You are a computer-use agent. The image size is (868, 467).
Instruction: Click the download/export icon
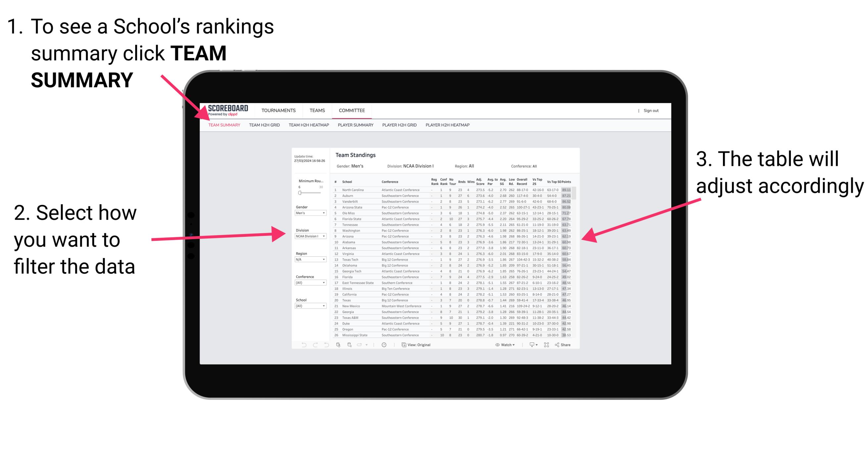point(530,345)
